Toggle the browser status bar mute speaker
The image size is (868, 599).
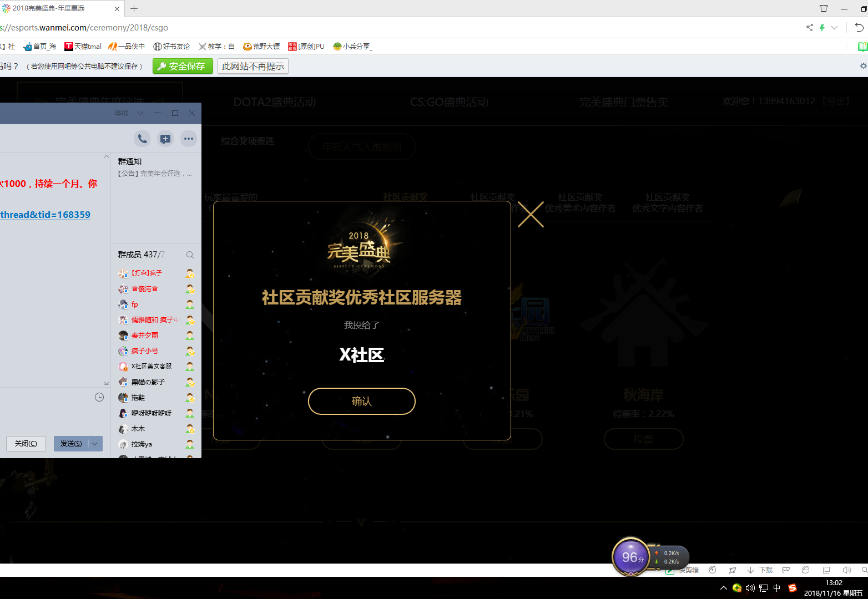point(846,570)
